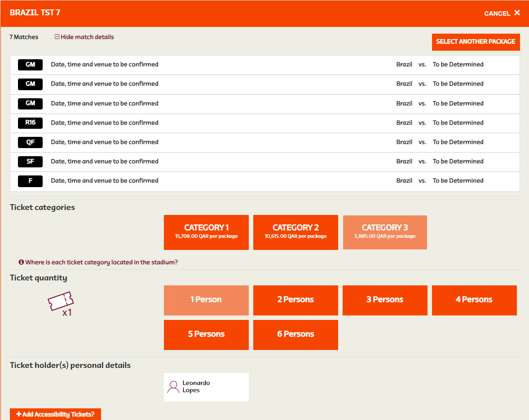Open stadium ticket category location info link

pyautogui.click(x=101, y=262)
